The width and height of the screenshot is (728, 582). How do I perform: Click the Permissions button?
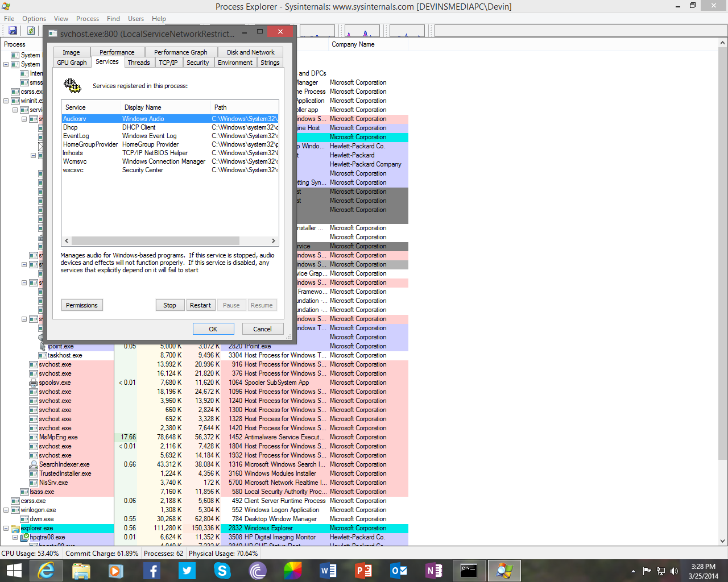coord(82,305)
